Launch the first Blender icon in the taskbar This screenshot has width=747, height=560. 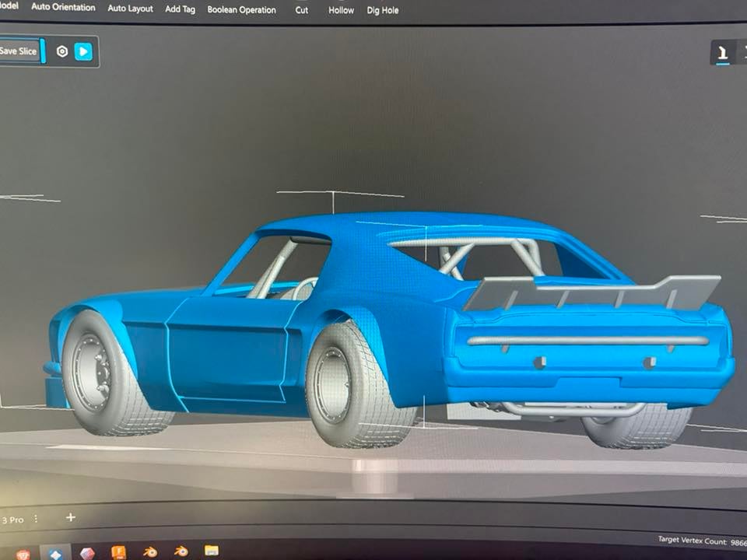[149, 551]
